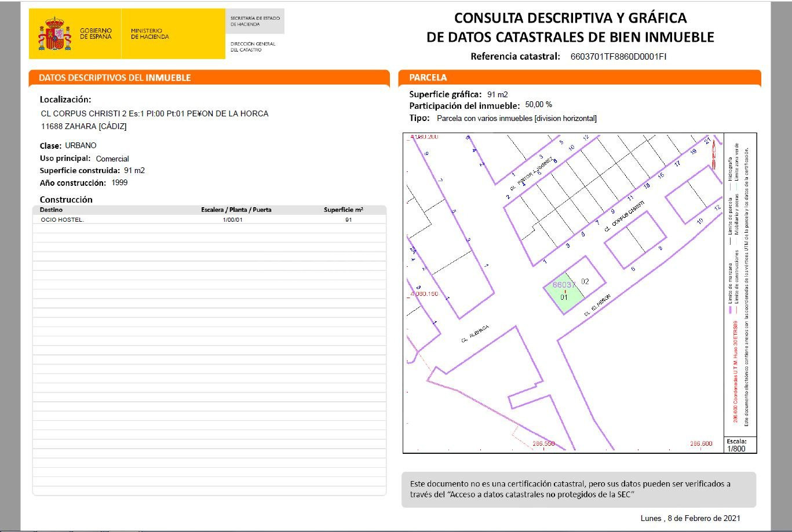The width and height of the screenshot is (792, 532).
Task: Click the map coordinate "286.600" on the bottom axis
Action: [701, 444]
